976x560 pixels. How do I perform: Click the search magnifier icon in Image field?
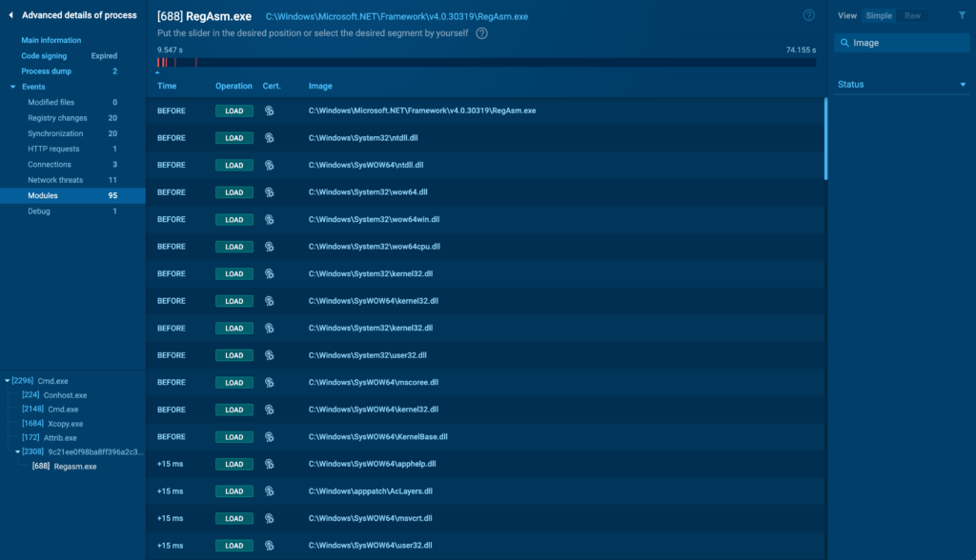point(844,43)
